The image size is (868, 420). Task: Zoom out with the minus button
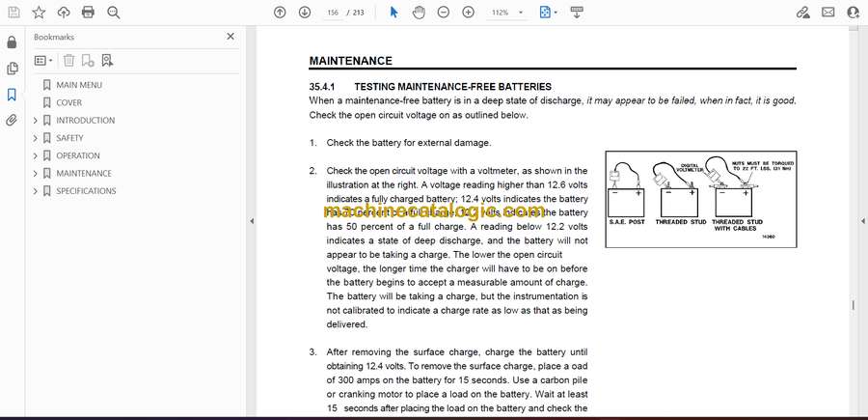point(444,13)
